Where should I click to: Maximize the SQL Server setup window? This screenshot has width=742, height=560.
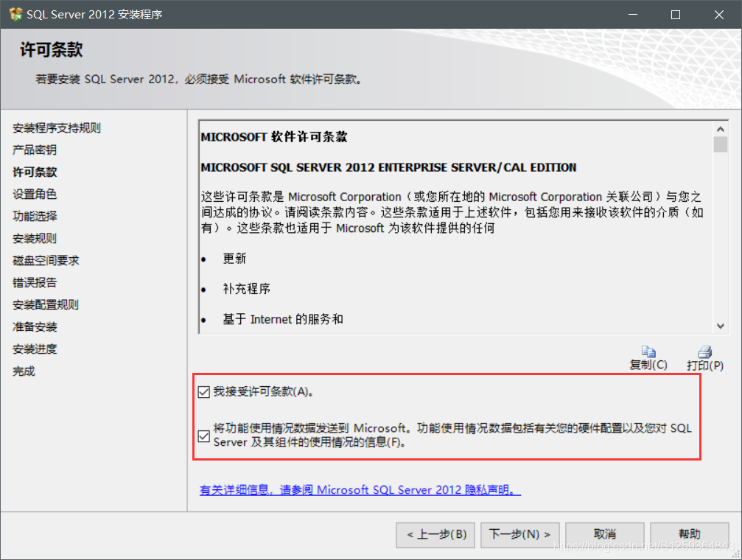(676, 14)
